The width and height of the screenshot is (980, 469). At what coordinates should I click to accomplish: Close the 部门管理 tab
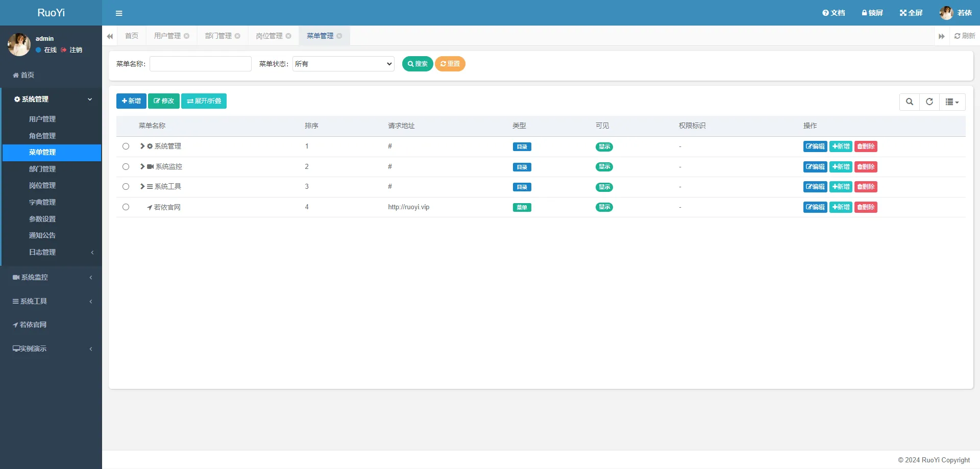[237, 36]
